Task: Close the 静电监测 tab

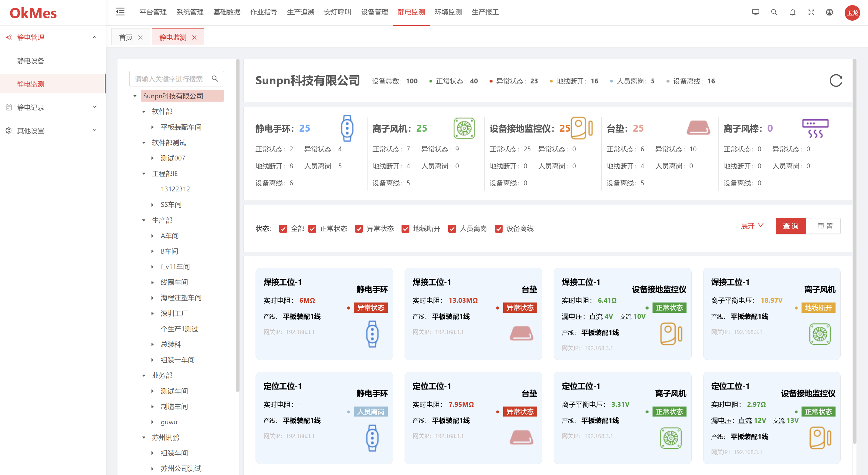Action: [195, 37]
